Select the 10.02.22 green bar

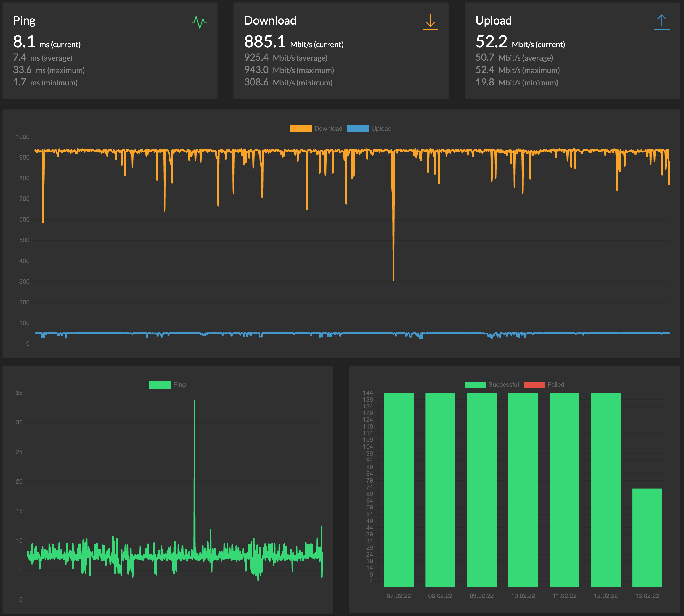(x=523, y=489)
